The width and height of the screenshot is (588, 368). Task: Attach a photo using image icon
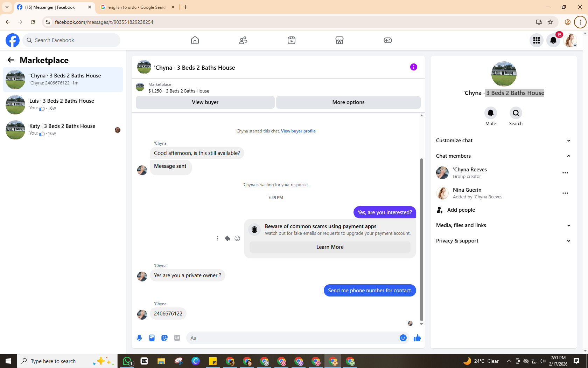[152, 338]
